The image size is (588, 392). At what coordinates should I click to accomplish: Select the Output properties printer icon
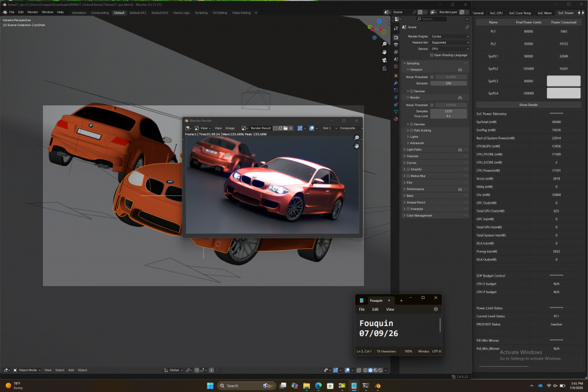[396, 45]
